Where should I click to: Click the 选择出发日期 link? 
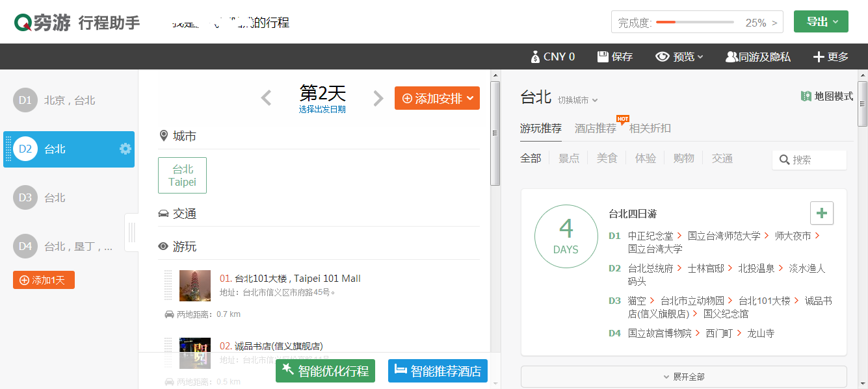322,109
